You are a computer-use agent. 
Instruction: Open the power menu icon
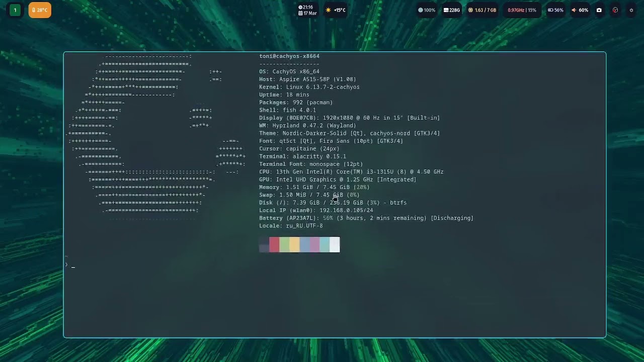[631, 10]
